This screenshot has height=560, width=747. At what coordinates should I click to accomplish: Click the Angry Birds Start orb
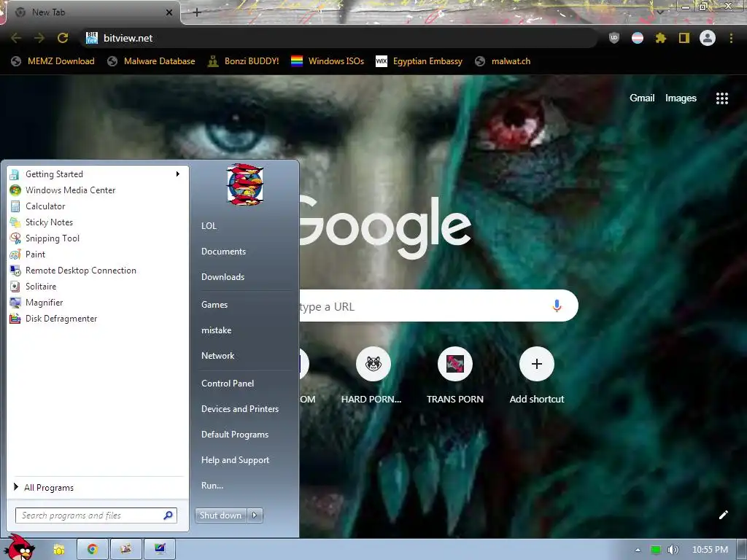pyautogui.click(x=21, y=548)
